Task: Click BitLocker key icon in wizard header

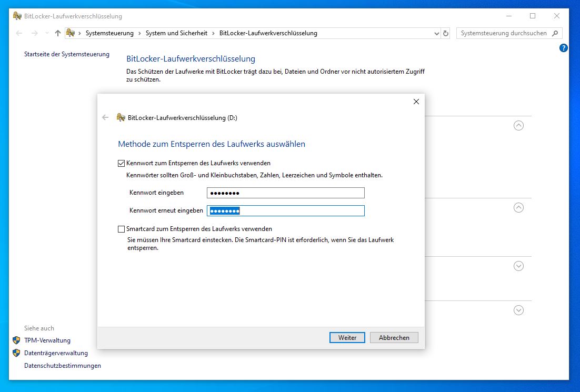Action: pos(121,118)
